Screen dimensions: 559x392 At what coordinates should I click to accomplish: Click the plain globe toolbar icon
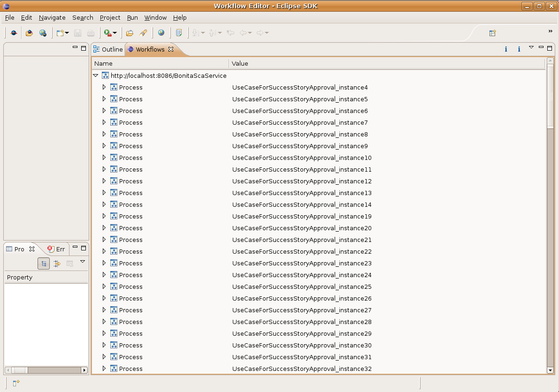click(161, 33)
